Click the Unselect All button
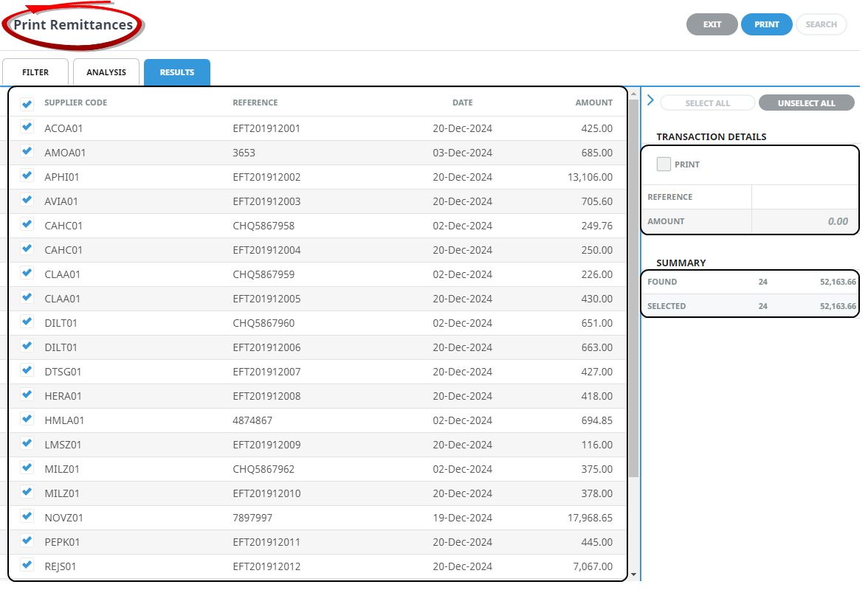The width and height of the screenshot is (868, 590). pyautogui.click(x=806, y=103)
